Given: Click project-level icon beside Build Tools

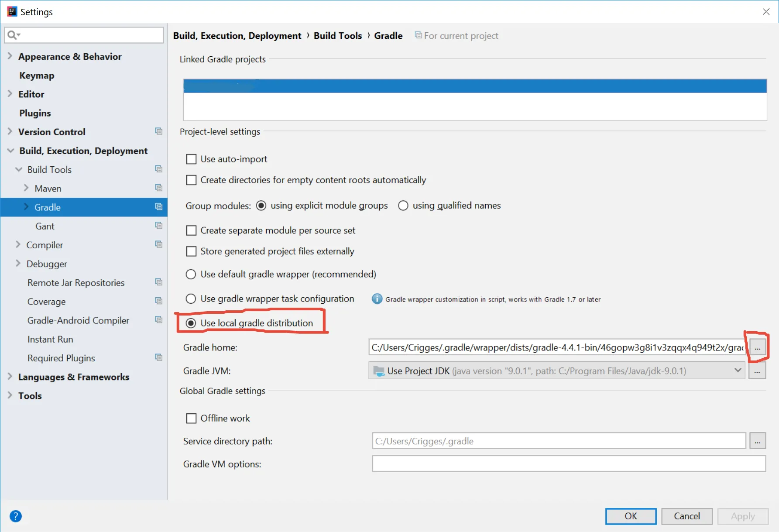Looking at the screenshot, I should [x=159, y=169].
